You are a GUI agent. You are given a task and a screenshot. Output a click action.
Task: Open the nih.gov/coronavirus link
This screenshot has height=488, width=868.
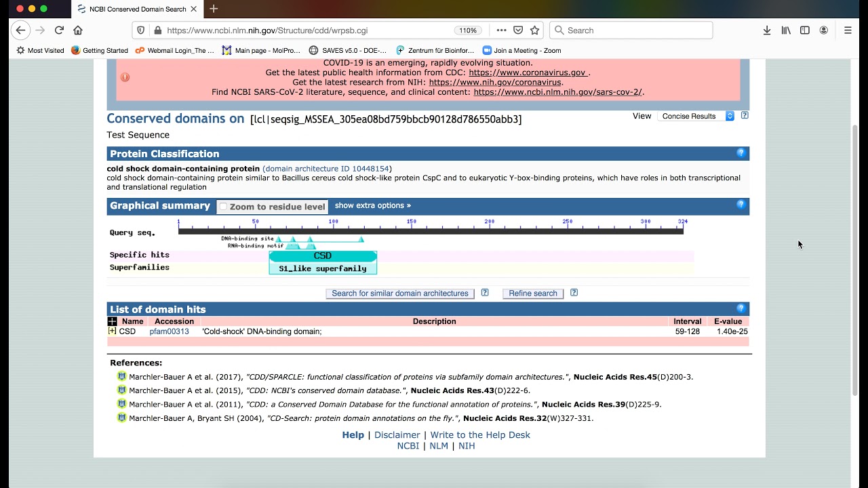(x=495, y=82)
